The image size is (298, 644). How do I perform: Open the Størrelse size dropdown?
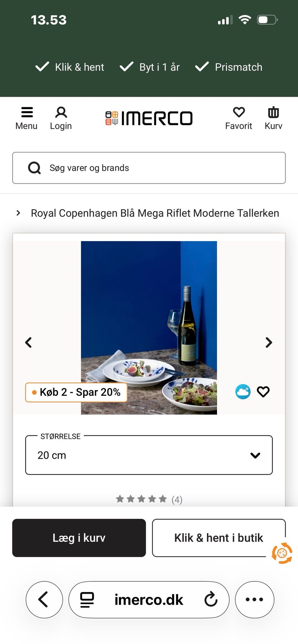149,455
